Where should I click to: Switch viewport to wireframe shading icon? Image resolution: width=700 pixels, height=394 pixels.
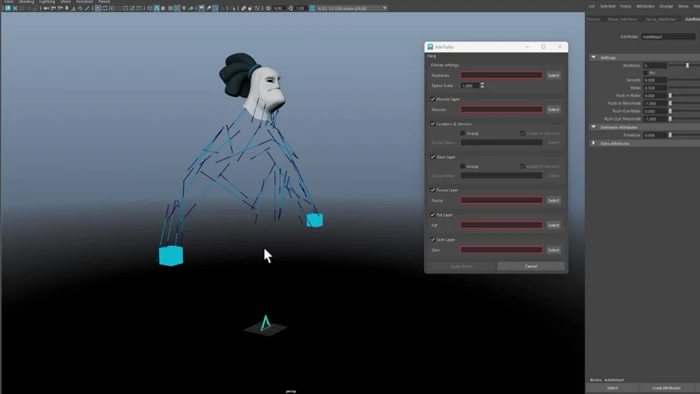tap(150, 8)
